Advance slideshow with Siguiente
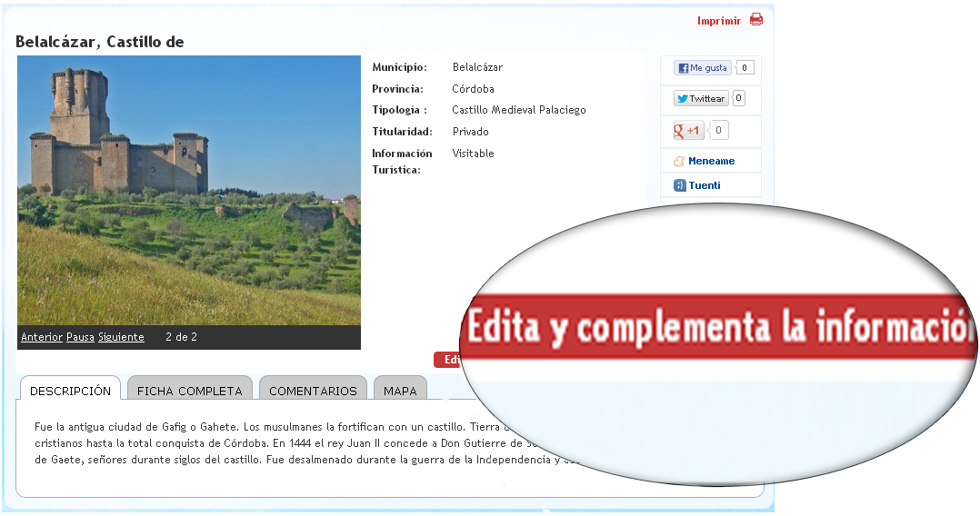 (x=121, y=337)
